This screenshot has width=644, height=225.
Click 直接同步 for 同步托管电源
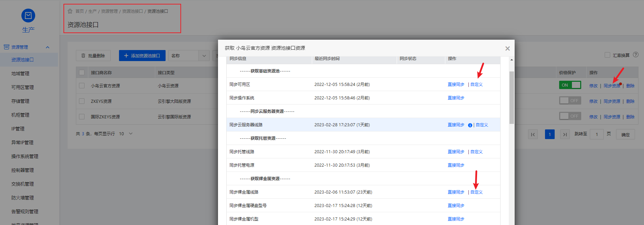coord(456,165)
